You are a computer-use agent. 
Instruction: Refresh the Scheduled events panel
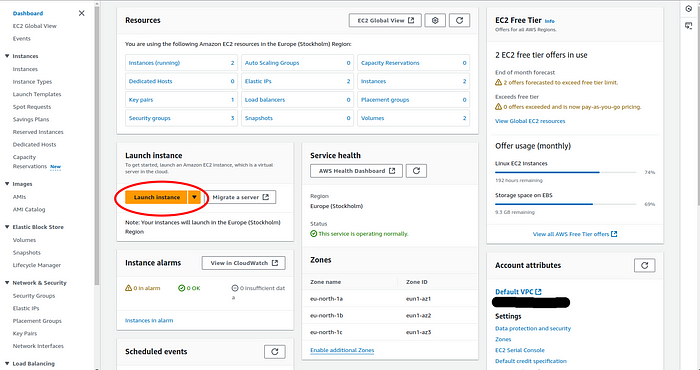[x=275, y=352]
